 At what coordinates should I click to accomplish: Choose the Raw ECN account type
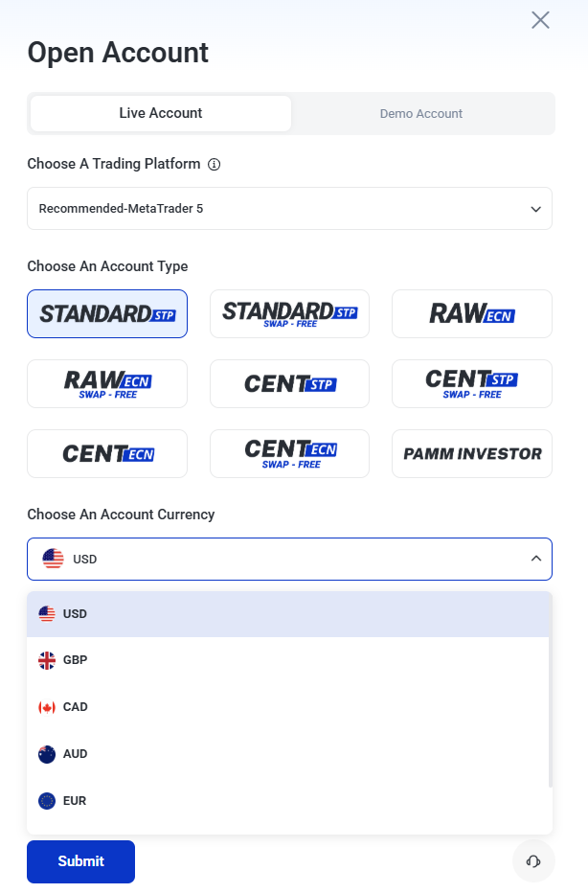click(x=472, y=314)
